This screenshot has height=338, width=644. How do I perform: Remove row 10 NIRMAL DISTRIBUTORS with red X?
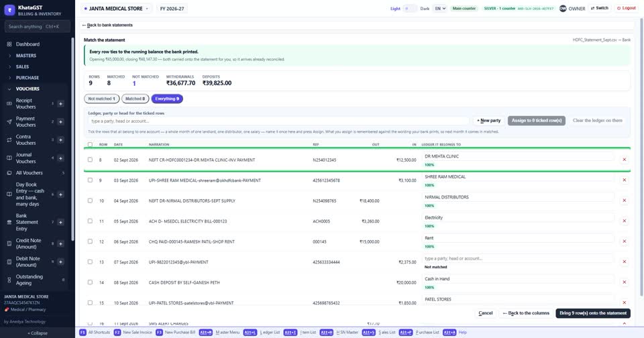point(625,201)
